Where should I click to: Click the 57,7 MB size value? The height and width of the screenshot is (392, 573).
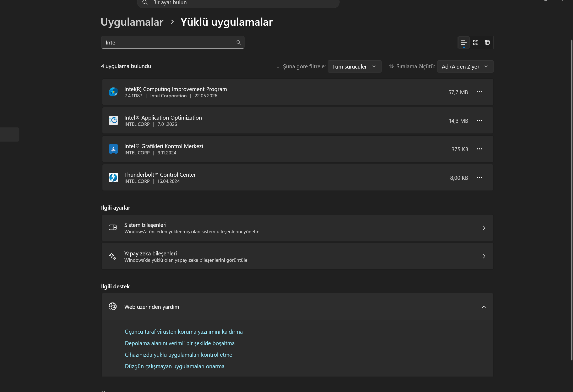coord(458,92)
